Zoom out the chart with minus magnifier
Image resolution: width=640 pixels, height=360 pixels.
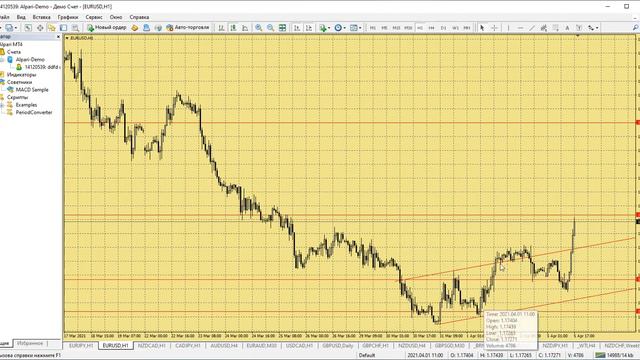pos(270,28)
